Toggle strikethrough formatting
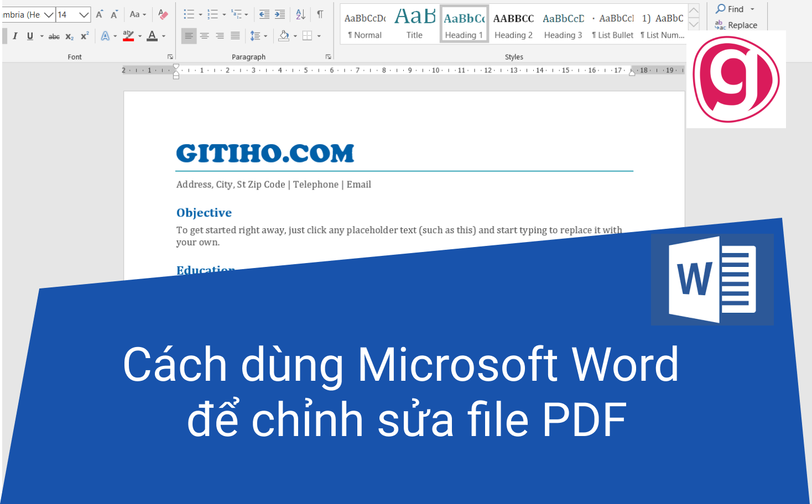 coord(54,36)
